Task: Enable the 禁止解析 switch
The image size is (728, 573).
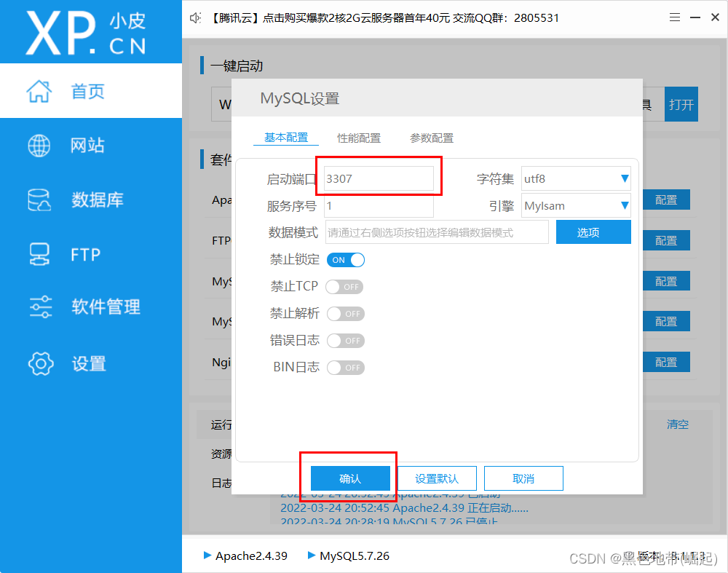Action: click(345, 314)
